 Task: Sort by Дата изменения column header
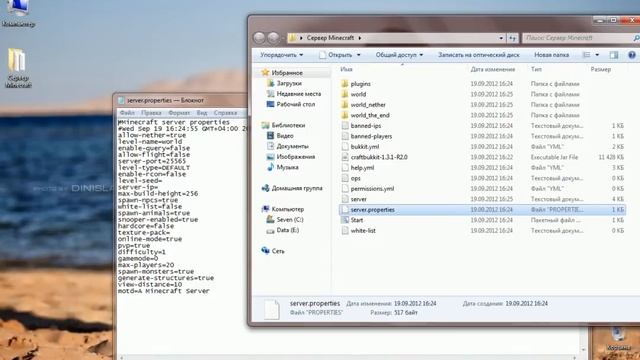pos(493,69)
